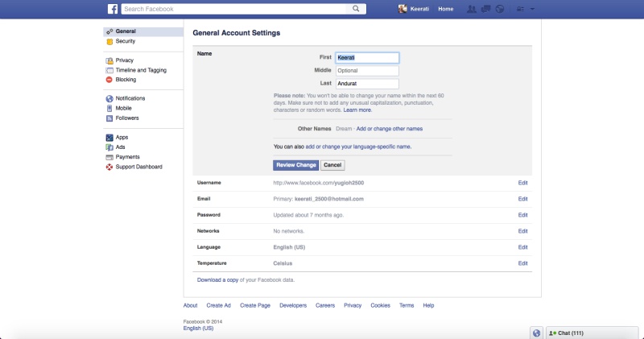Viewport: 644px width, 339px height.
Task: Click the Last name field Andurat
Action: (367, 84)
